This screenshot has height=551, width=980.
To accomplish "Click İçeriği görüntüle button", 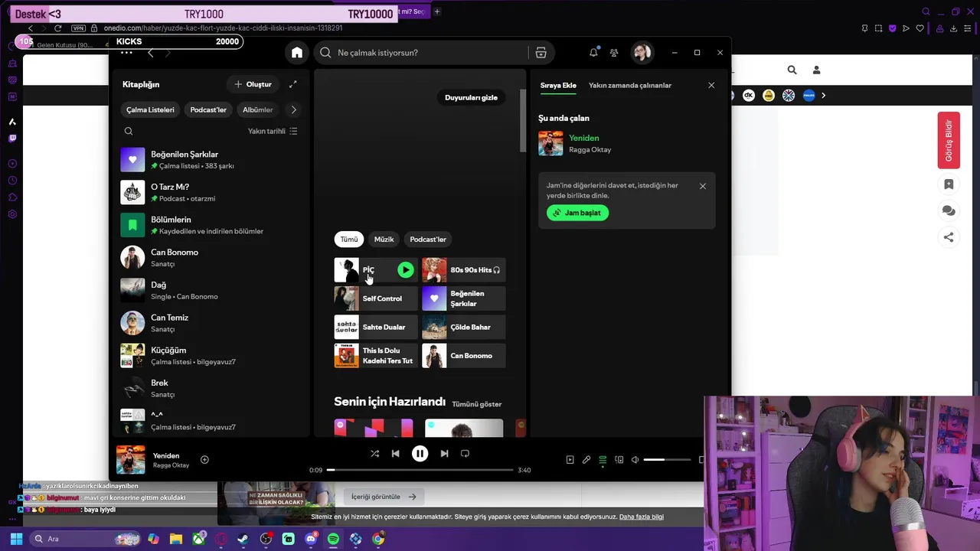I will point(384,497).
